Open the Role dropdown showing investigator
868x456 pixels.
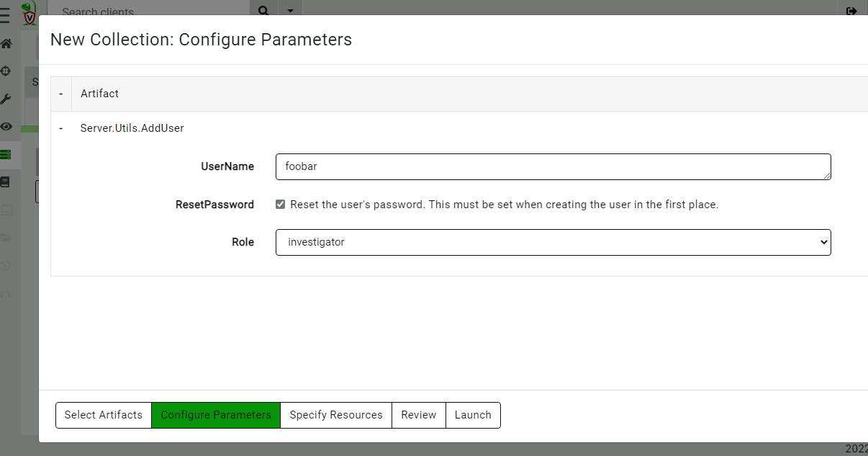(x=553, y=242)
